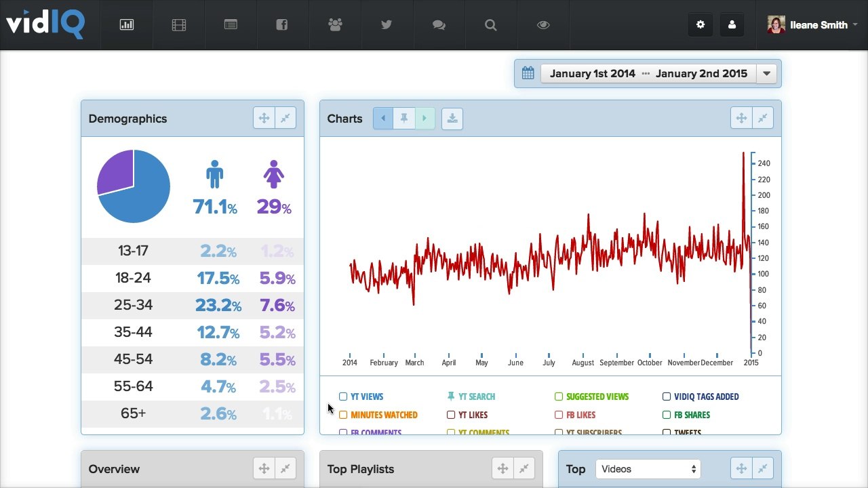Screen dimensions: 868x488
Task: Click the 65+ age group row
Action: point(193,413)
